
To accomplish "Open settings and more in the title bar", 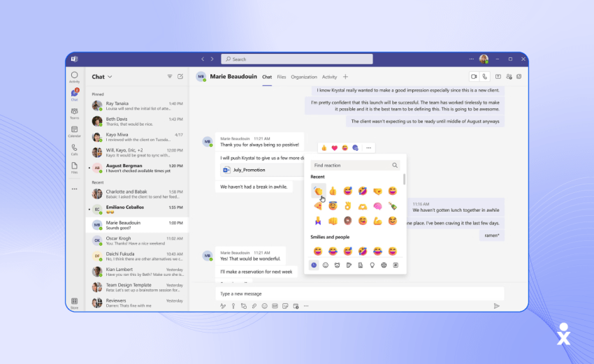I will pyautogui.click(x=471, y=59).
